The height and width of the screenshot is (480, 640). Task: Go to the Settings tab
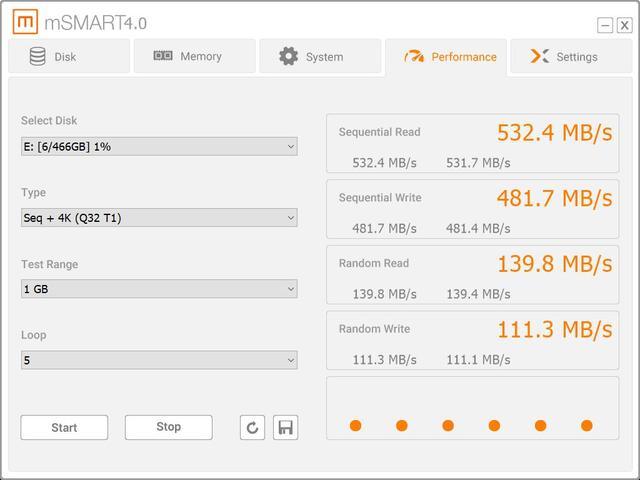point(571,56)
